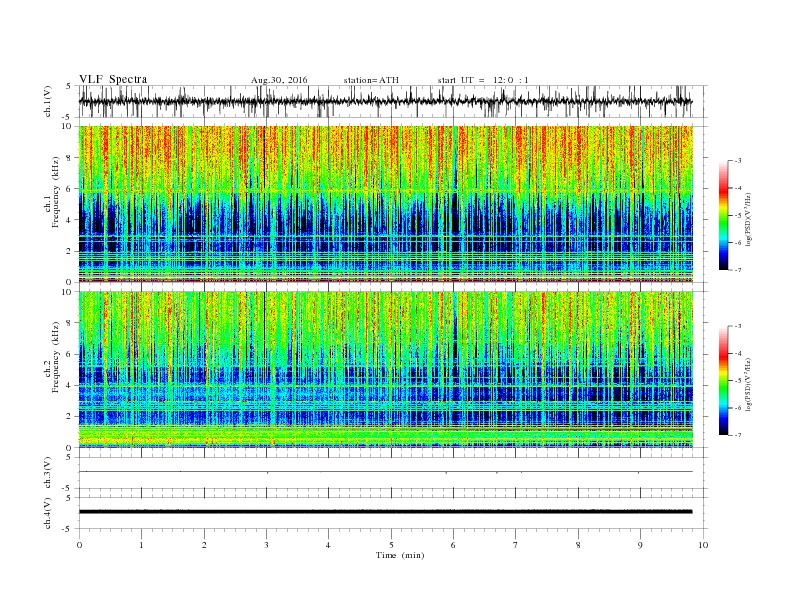Click the 'ch.1(V)' waveform axis label

[x=48, y=101]
